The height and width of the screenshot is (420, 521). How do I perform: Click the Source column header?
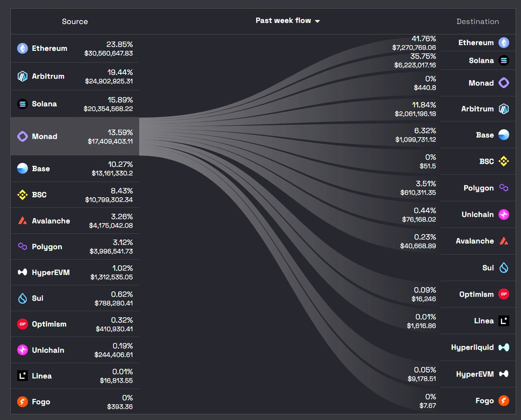[x=75, y=21]
